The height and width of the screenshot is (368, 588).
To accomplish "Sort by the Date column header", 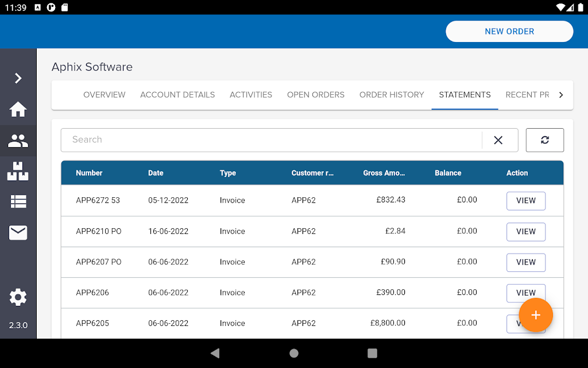I will click(x=156, y=173).
